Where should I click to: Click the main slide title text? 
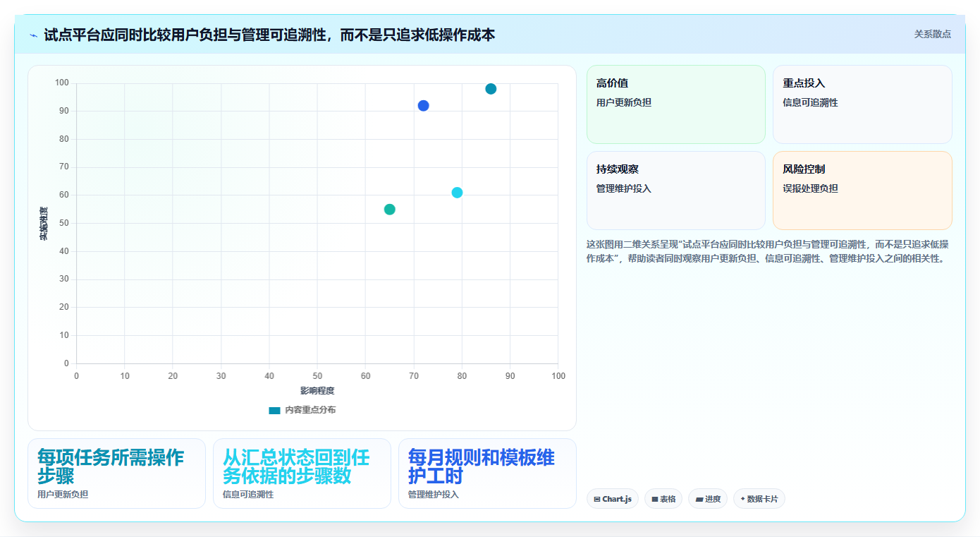coord(269,35)
